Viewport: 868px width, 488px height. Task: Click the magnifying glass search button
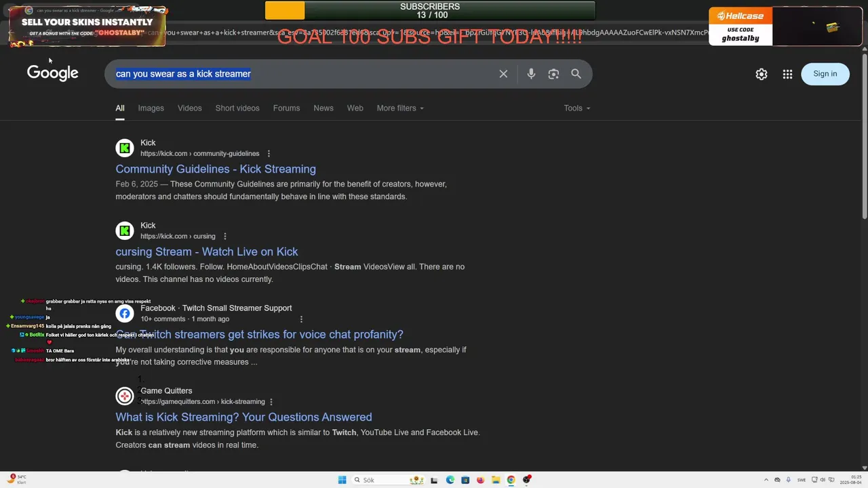point(576,74)
